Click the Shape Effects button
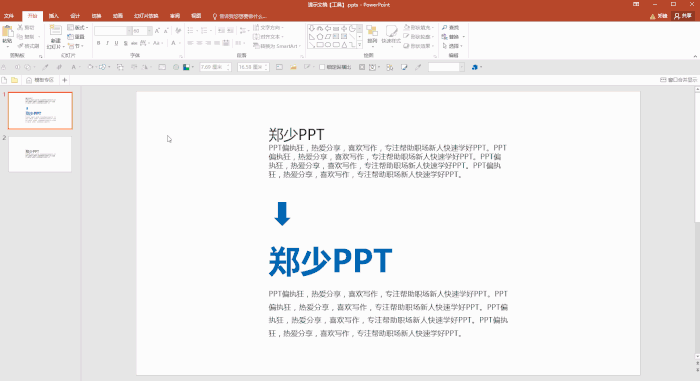The image size is (700, 381). click(418, 46)
